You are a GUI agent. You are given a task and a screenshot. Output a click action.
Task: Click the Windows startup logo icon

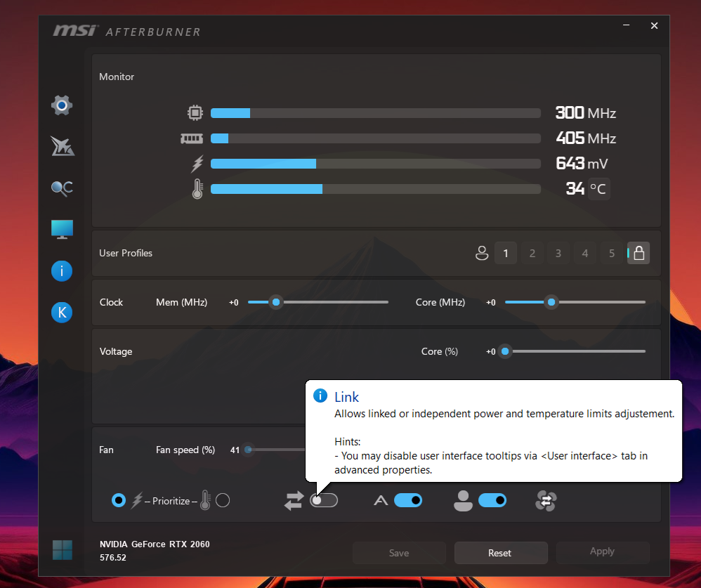point(62,550)
